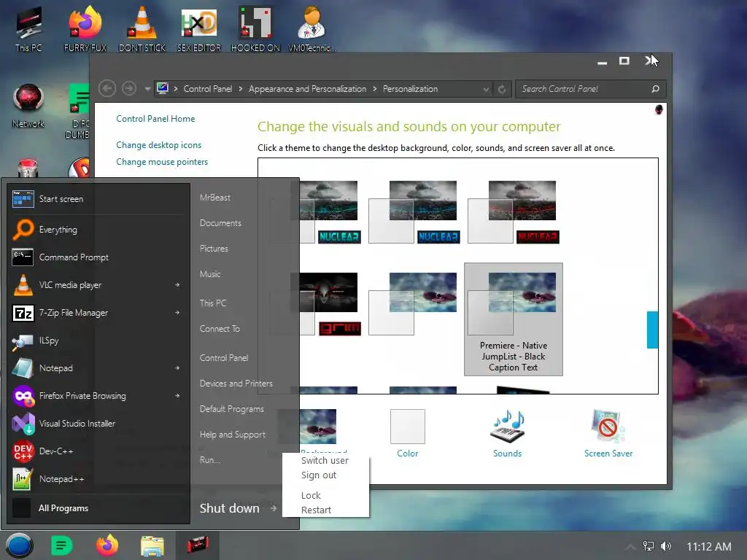The image size is (747, 560).
Task: Select HOOKED ON desktop icon
Action: (255, 29)
